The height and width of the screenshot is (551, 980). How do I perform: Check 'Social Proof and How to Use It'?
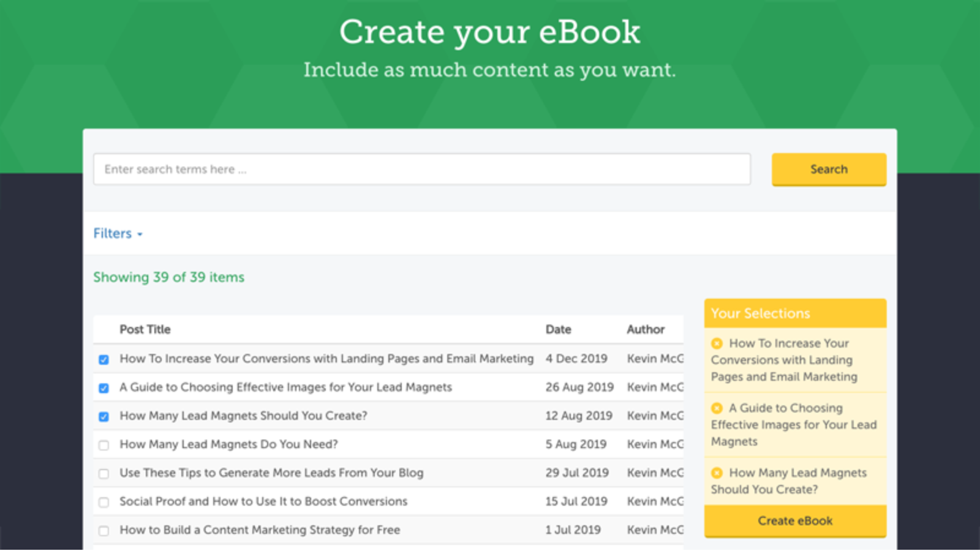tap(103, 501)
